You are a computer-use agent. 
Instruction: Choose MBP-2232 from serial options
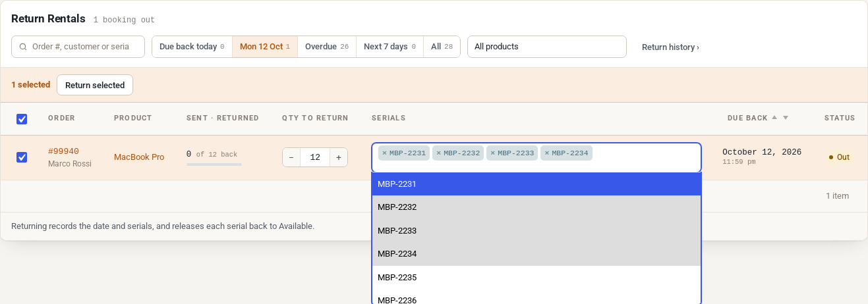[536, 207]
